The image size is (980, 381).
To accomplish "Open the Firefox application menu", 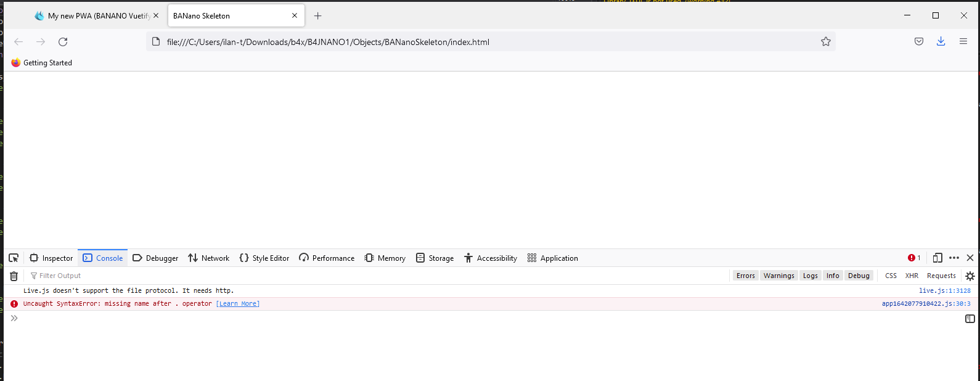I will coord(963,42).
